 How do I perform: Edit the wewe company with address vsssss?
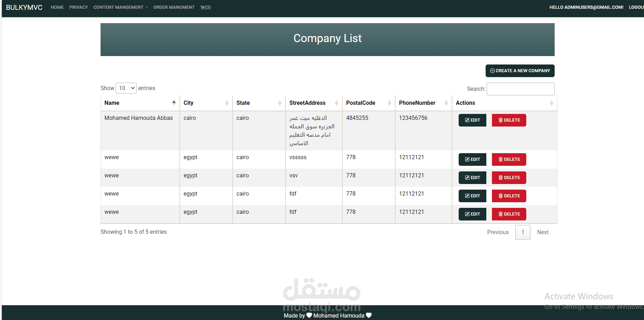tap(472, 159)
